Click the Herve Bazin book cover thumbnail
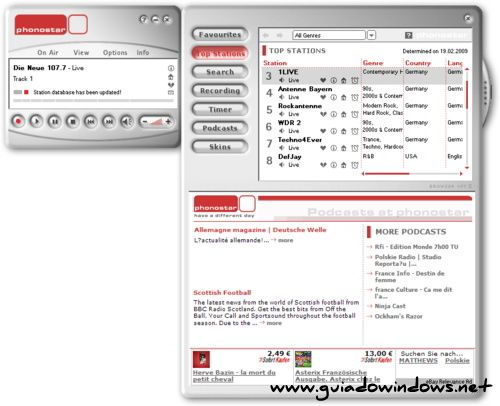This screenshot has width=500, height=406. 201,359
